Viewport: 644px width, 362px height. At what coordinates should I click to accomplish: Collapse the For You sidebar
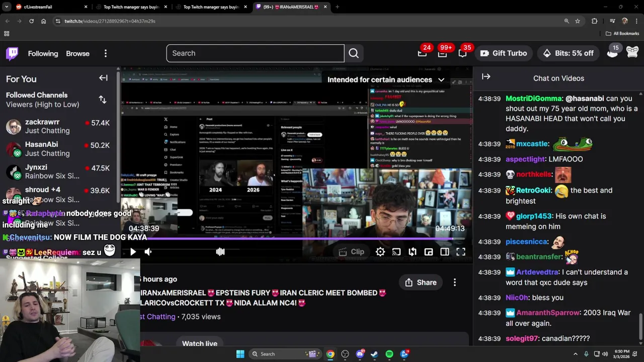pyautogui.click(x=103, y=78)
